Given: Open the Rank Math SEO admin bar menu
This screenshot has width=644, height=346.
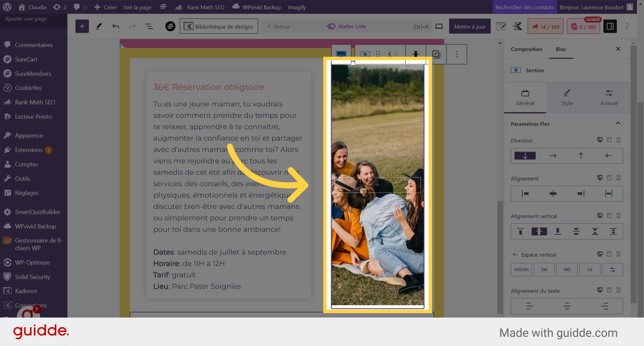Looking at the screenshot, I should pos(200,7).
